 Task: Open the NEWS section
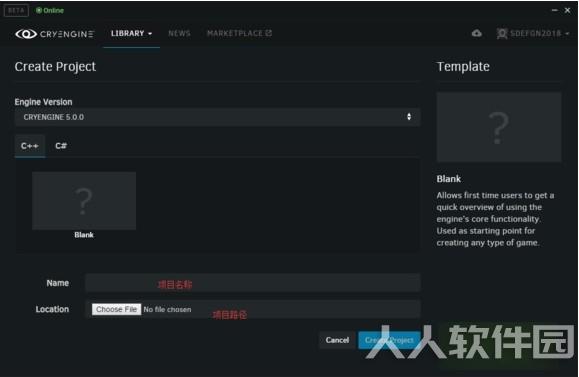[x=179, y=34]
